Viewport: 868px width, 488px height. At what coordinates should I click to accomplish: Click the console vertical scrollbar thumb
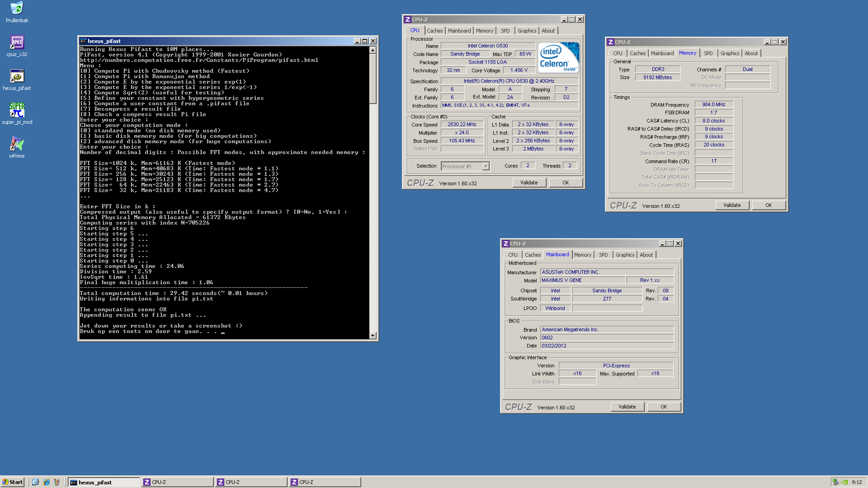pos(373,79)
